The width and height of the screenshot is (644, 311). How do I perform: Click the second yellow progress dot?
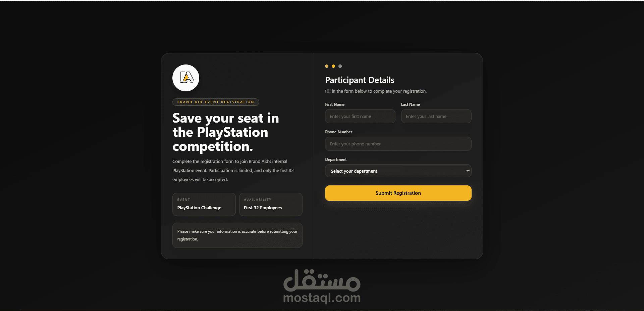[x=333, y=66]
